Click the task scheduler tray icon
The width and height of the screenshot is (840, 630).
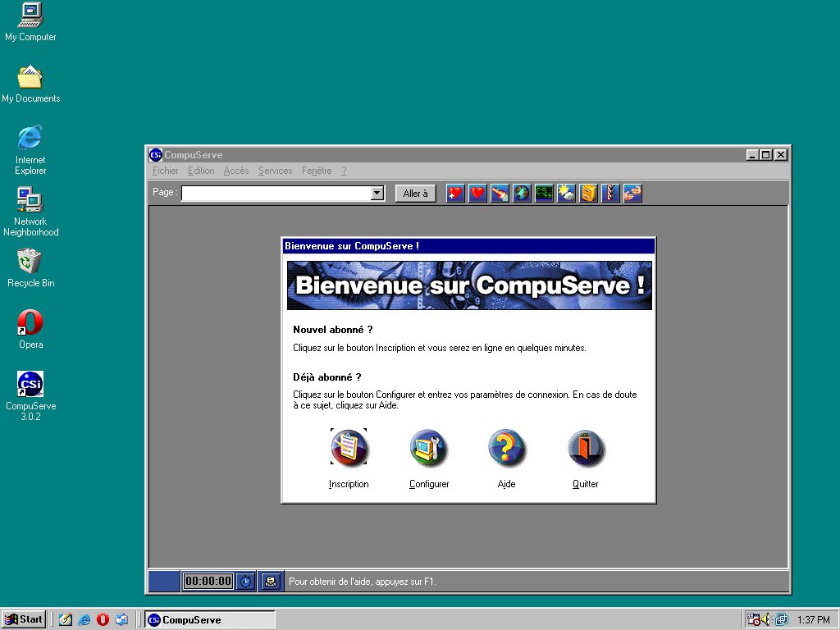click(x=753, y=620)
